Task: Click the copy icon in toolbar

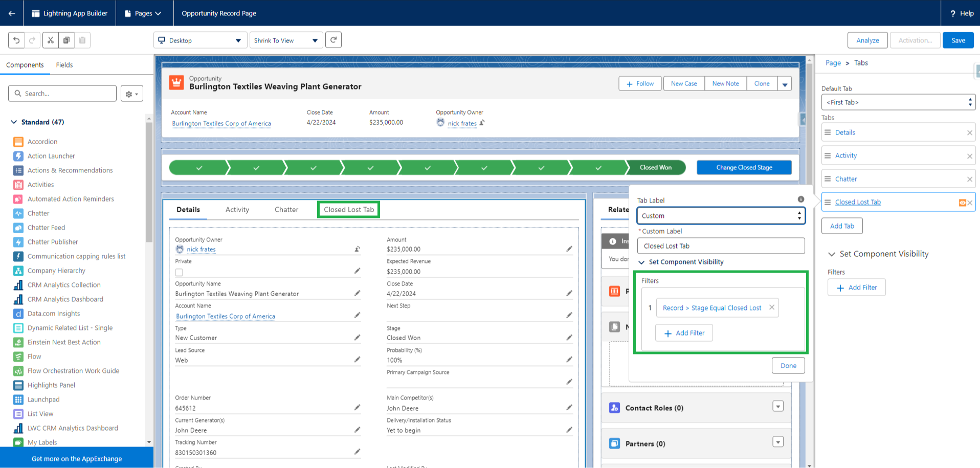Action: click(x=66, y=40)
